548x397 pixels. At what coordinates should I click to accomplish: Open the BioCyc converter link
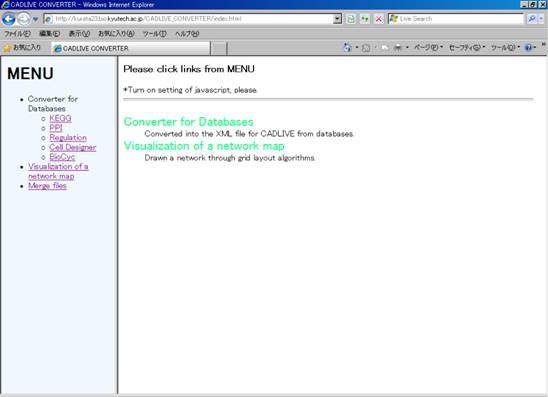click(x=62, y=157)
